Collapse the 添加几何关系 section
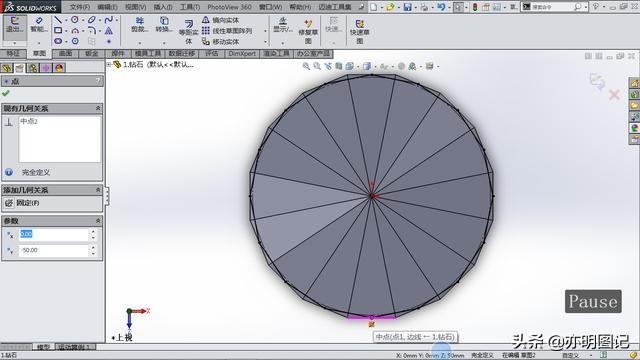640x360 pixels. coord(98,190)
